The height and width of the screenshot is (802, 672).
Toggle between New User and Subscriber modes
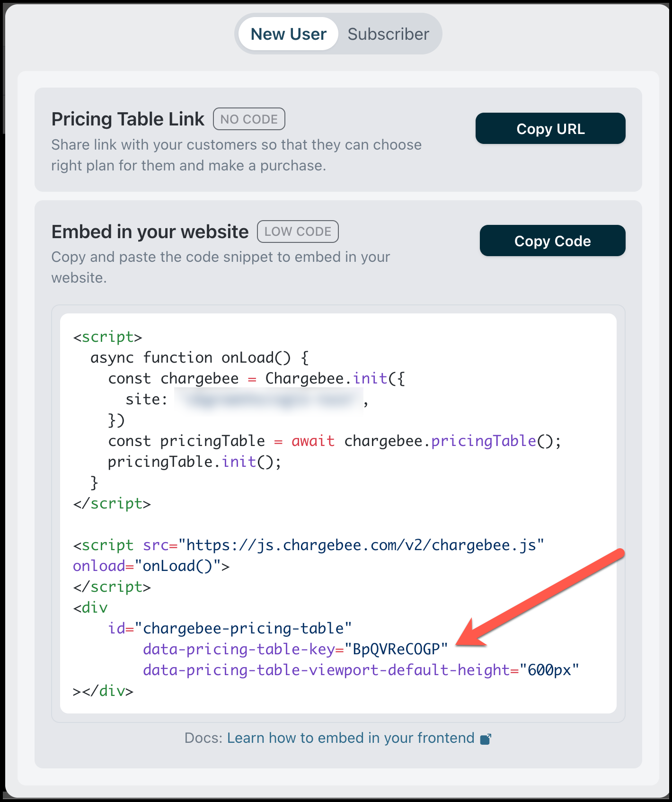338,33
